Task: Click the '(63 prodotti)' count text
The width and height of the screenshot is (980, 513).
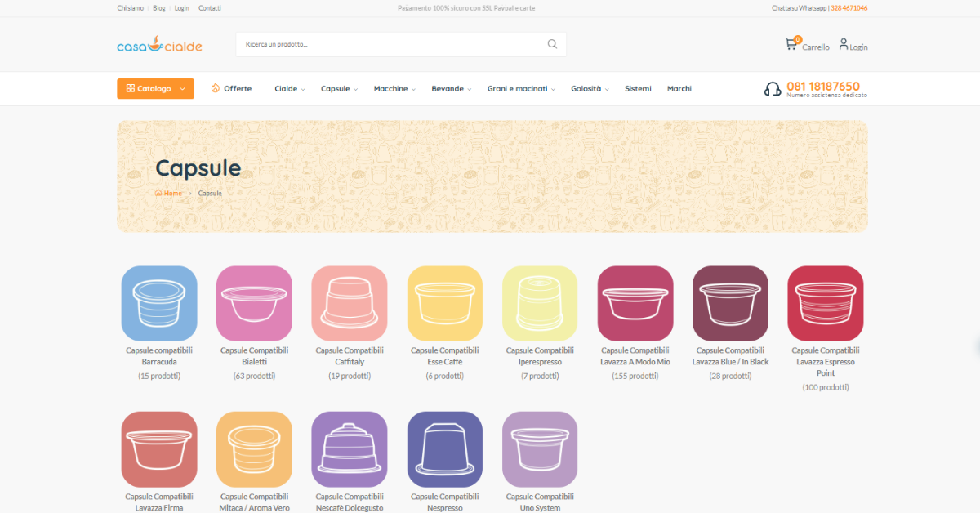Action: pos(254,376)
